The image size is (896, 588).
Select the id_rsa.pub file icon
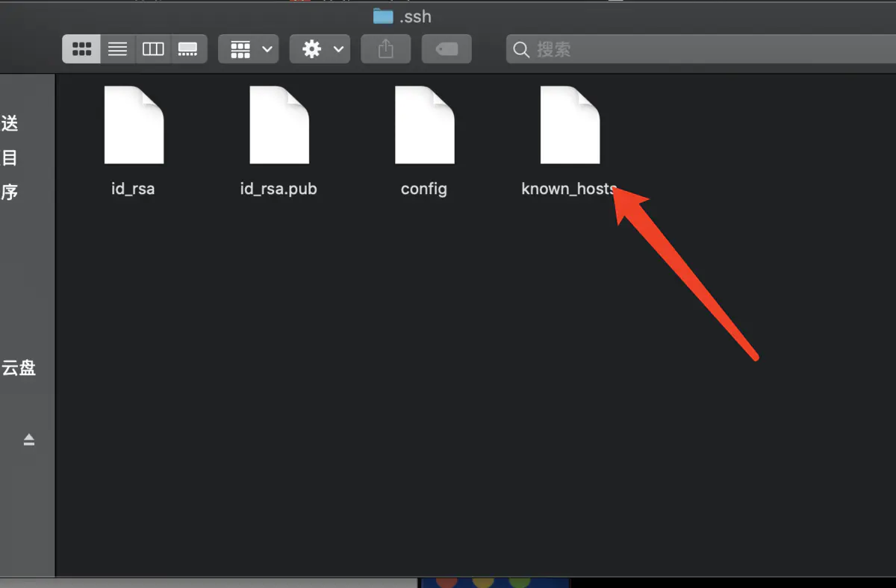point(279,125)
